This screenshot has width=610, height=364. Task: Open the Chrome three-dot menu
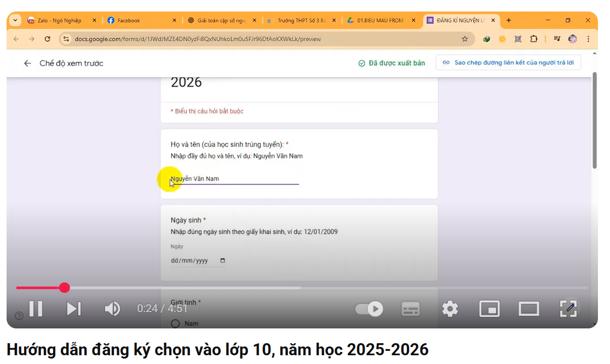(588, 39)
